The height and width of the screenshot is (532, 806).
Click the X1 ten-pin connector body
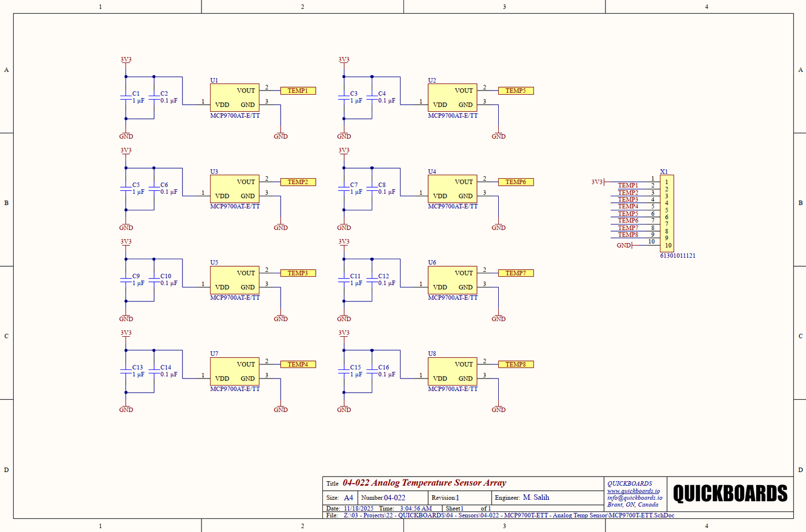tap(666, 213)
